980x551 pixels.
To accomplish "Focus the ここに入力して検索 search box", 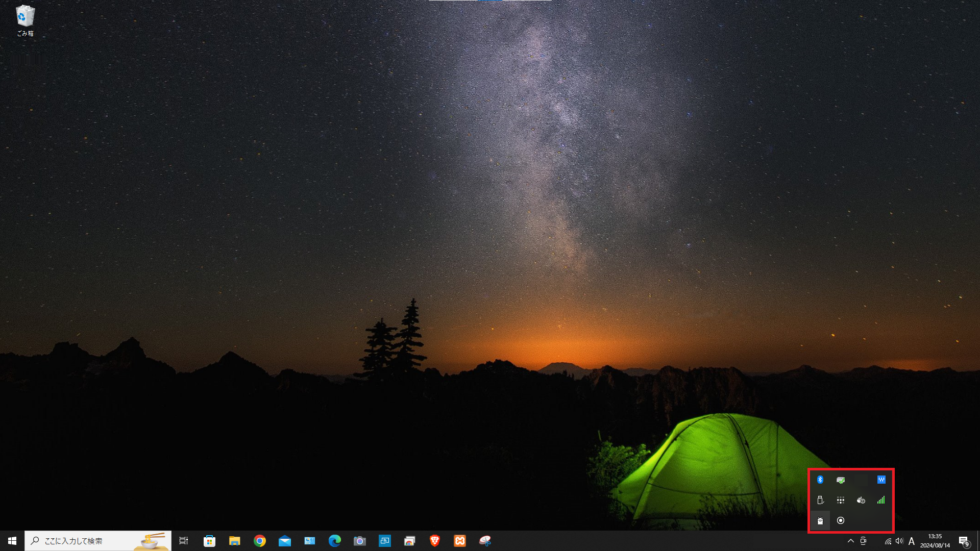I will (x=98, y=541).
